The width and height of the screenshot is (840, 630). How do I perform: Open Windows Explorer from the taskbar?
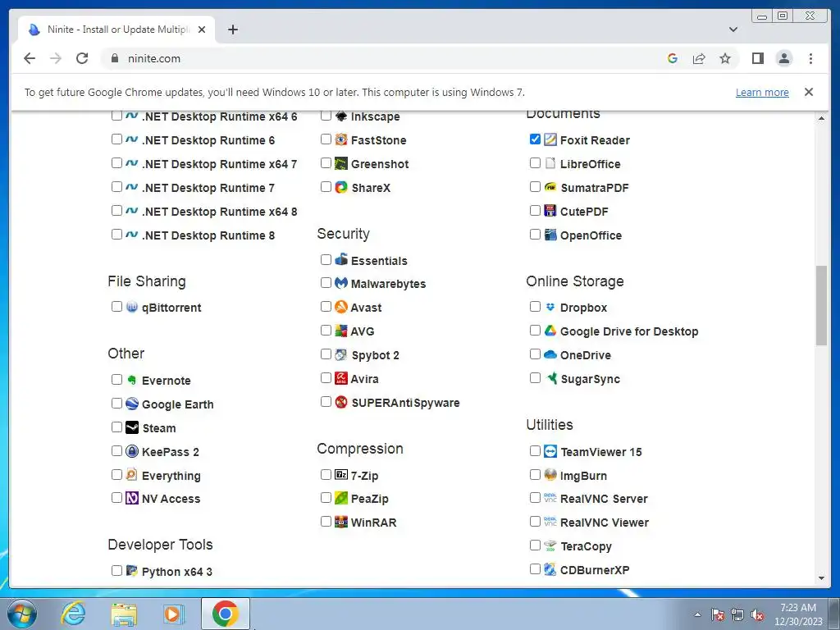coord(124,614)
